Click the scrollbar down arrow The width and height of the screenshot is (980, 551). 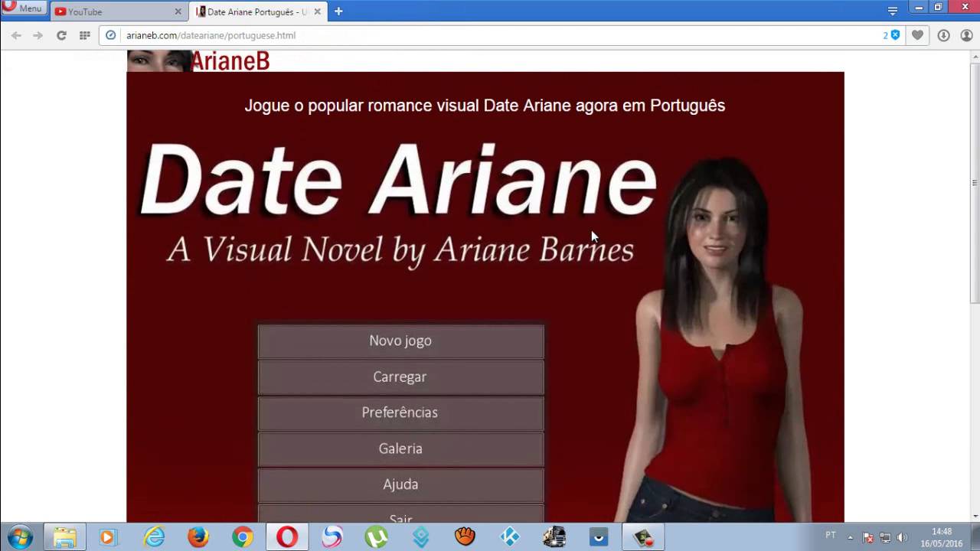click(x=975, y=517)
